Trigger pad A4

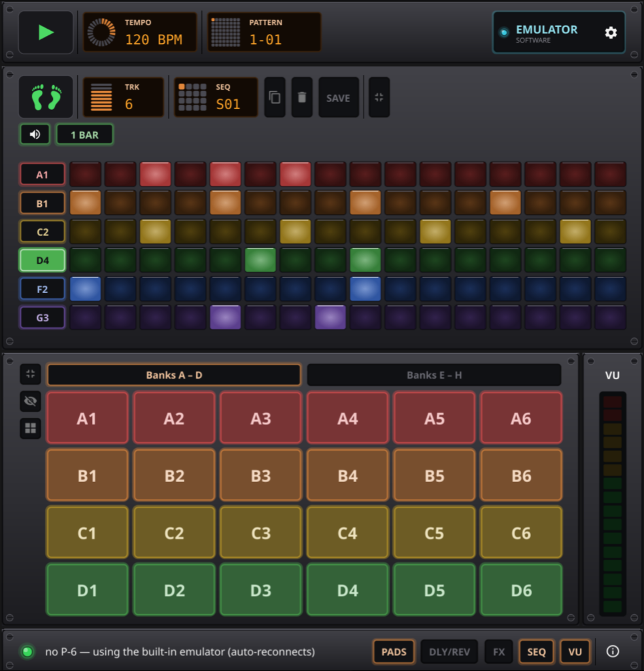tap(347, 418)
